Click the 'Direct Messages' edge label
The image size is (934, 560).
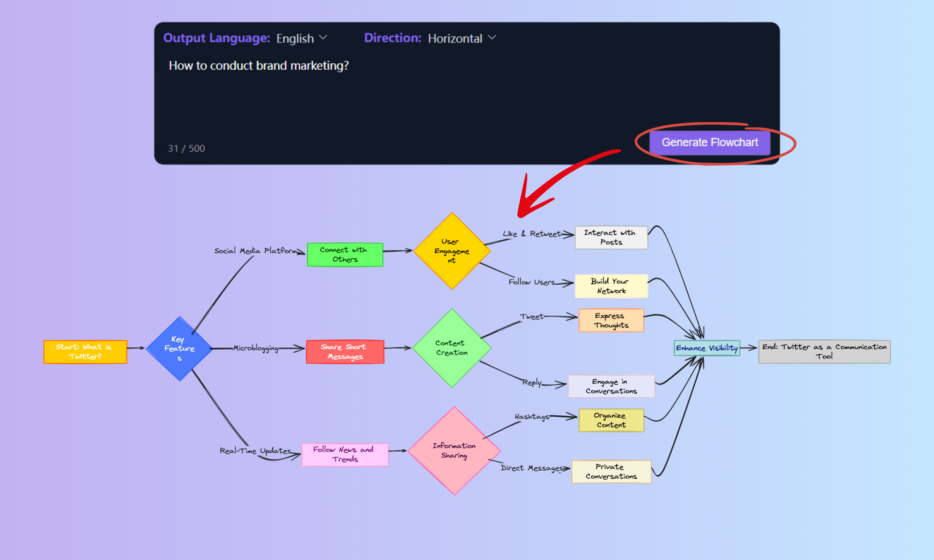tap(532, 468)
